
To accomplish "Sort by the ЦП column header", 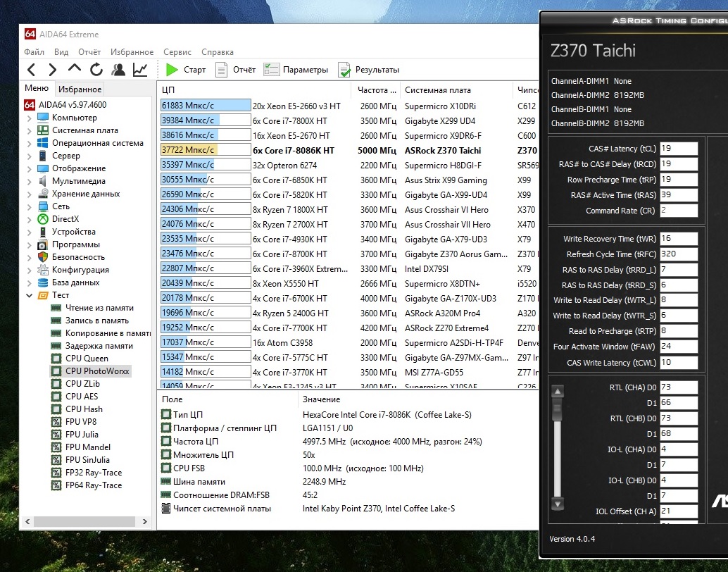I will coord(254,90).
